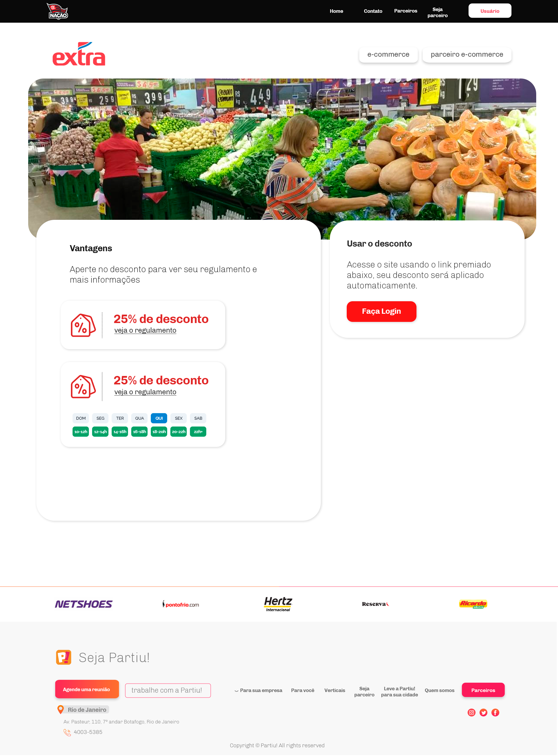Open the Usuário dropdown button
Image resolution: width=558 pixels, height=756 pixels.
coord(489,11)
